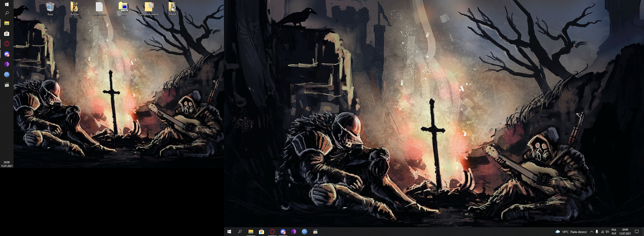Launch Microsoft Store from vertical left taskbar
The width and height of the screenshot is (644, 236).
coord(7,33)
